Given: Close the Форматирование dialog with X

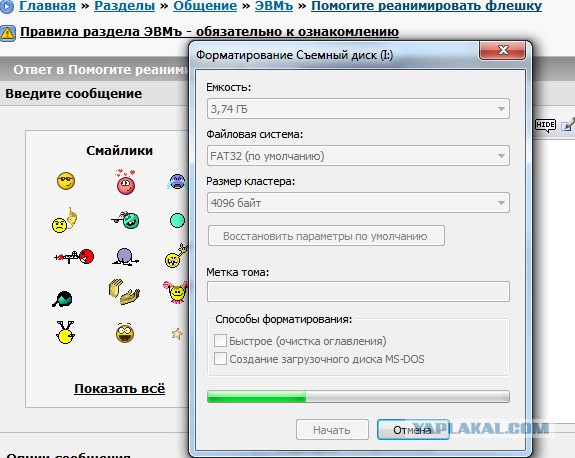Looking at the screenshot, I should point(502,50).
